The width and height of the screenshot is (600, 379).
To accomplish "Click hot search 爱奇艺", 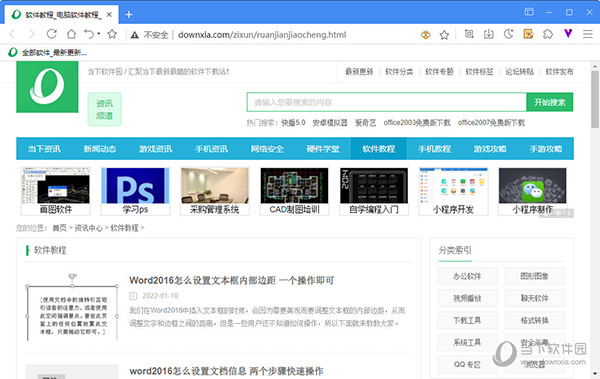I will [365, 123].
